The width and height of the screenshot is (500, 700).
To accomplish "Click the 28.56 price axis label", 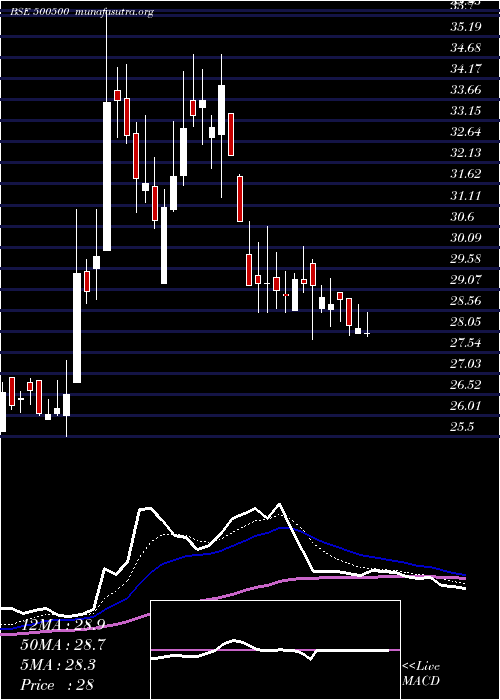I will pyautogui.click(x=466, y=300).
